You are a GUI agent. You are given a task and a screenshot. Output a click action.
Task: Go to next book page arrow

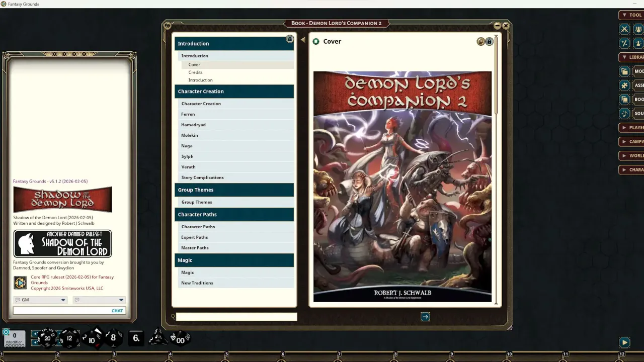click(x=425, y=317)
